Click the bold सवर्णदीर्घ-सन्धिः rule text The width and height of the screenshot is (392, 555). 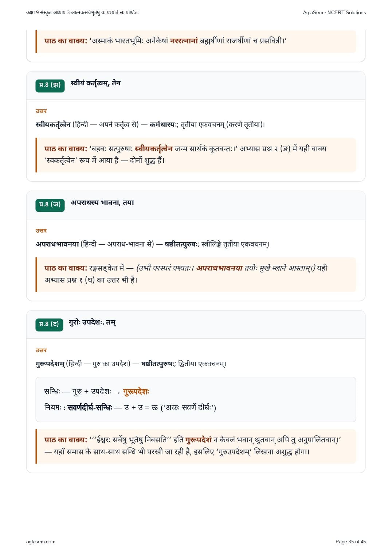click(x=90, y=408)
